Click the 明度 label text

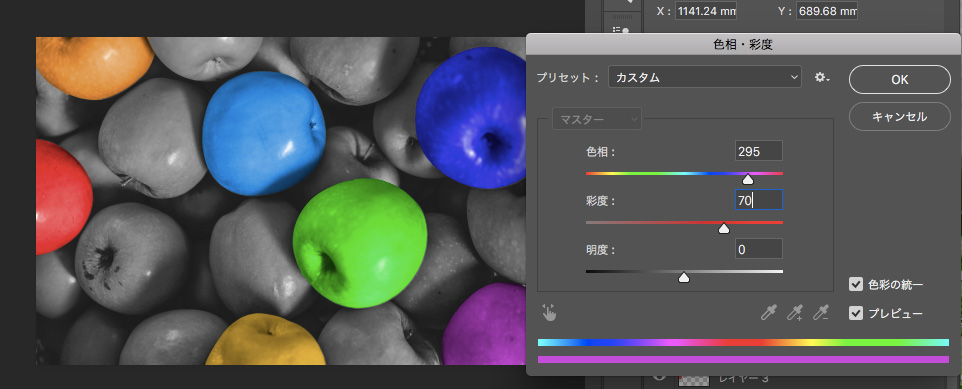coord(601,250)
